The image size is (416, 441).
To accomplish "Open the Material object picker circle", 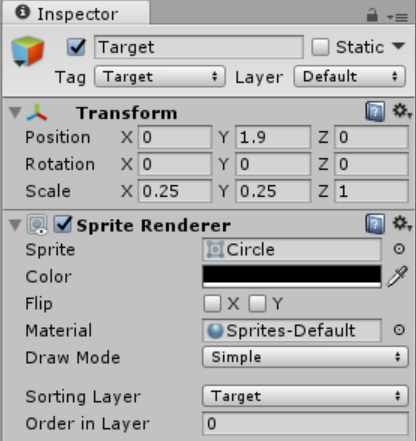I will click(399, 330).
